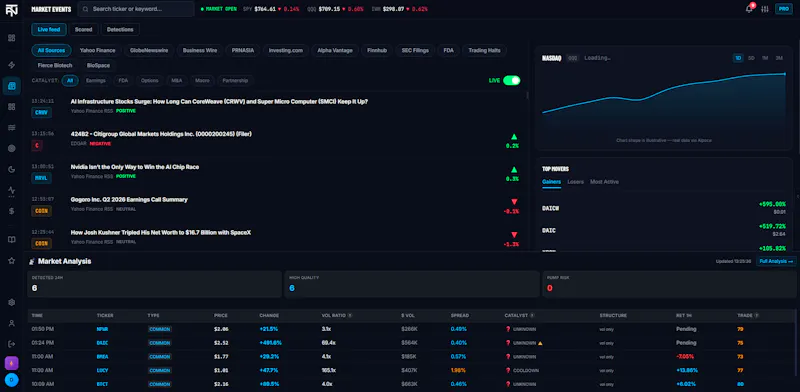The image size is (800, 392).
Task: Filter sources by SEC Filings
Action: pyautogui.click(x=415, y=51)
